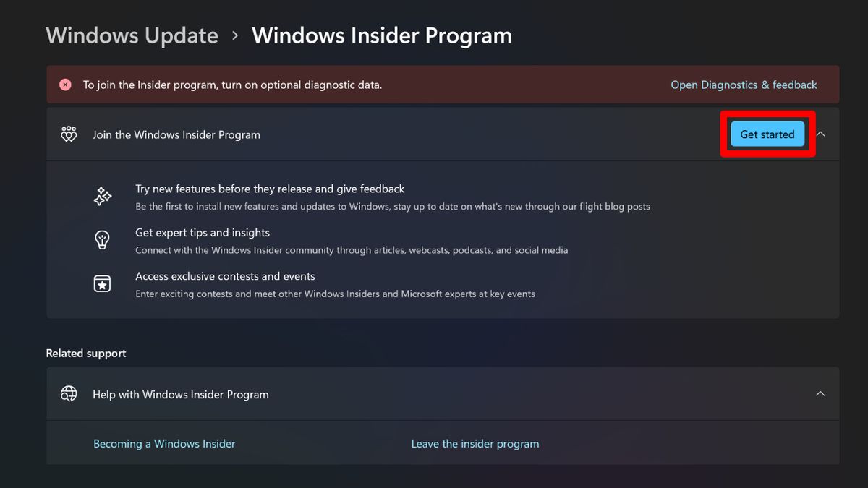
Task: Click 'Connect with the Windows Insider community' description
Action: pyautogui.click(x=352, y=250)
